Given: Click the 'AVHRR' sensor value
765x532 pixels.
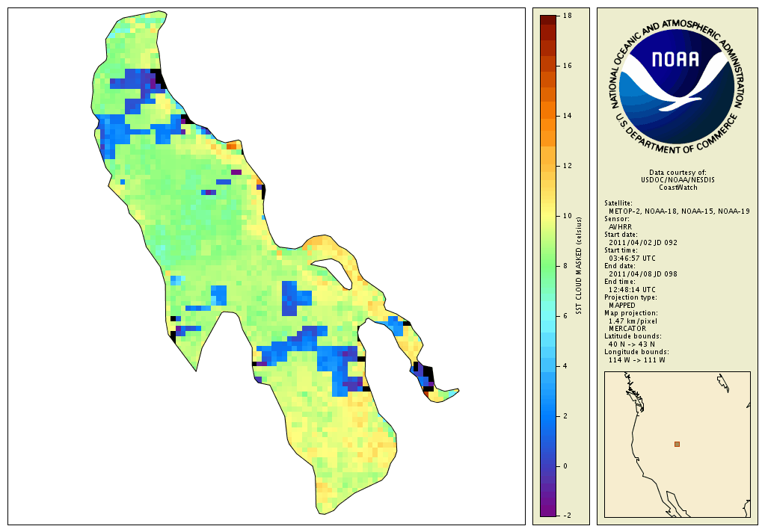Looking at the screenshot, I should pyautogui.click(x=620, y=226).
